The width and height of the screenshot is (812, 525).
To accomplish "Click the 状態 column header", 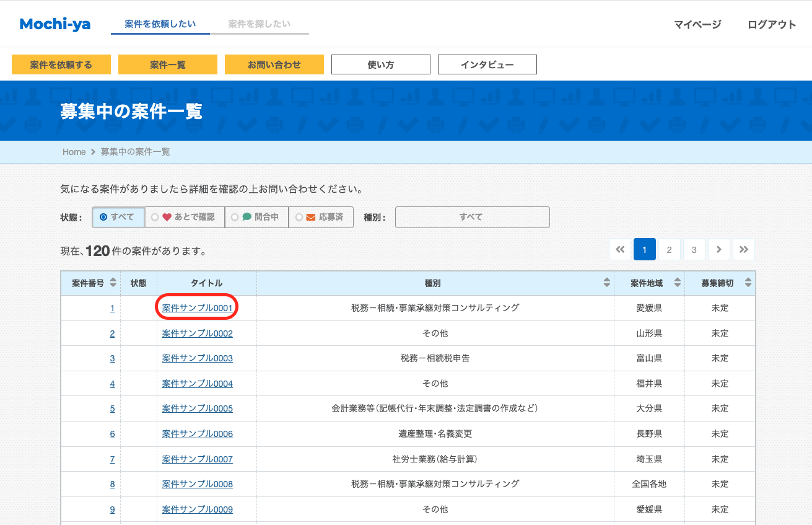I will (139, 283).
